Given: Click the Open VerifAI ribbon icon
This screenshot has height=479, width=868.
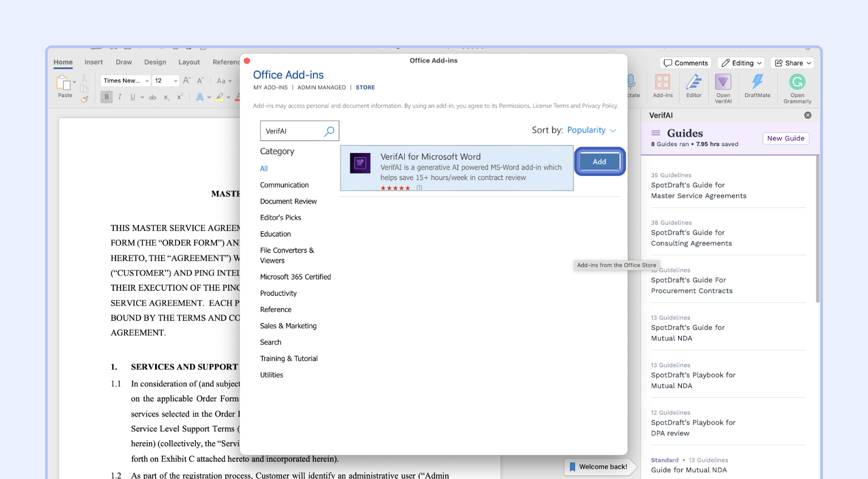Looking at the screenshot, I should pyautogui.click(x=723, y=83).
